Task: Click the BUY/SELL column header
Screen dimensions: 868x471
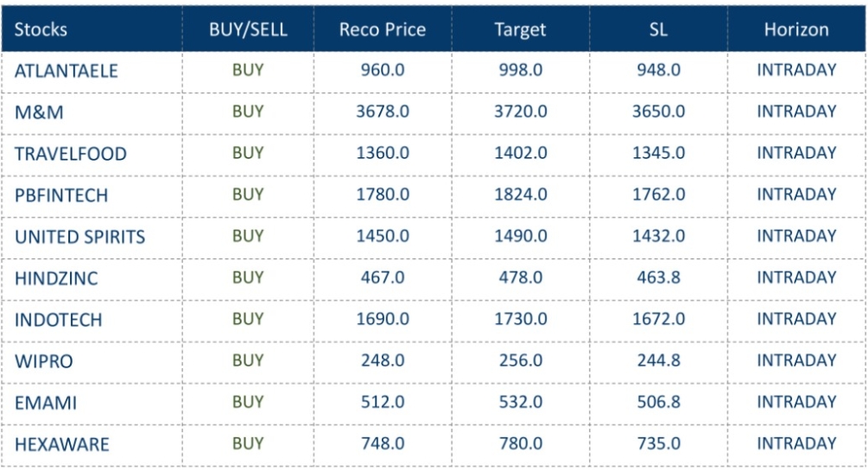Action: pos(248,29)
